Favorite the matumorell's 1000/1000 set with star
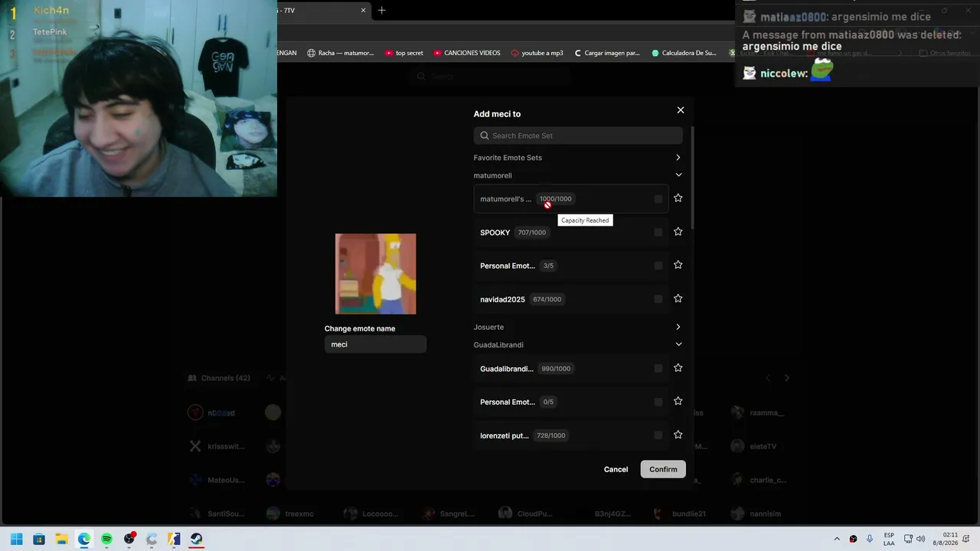 (x=678, y=198)
